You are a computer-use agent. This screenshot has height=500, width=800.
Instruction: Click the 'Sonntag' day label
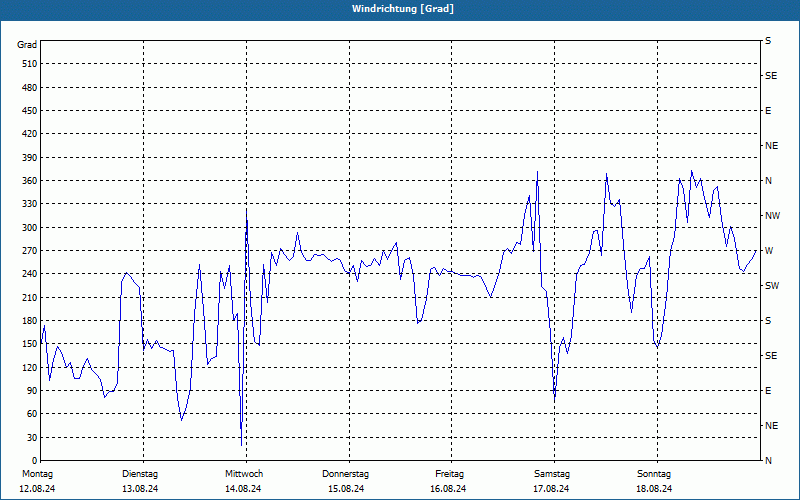click(654, 474)
